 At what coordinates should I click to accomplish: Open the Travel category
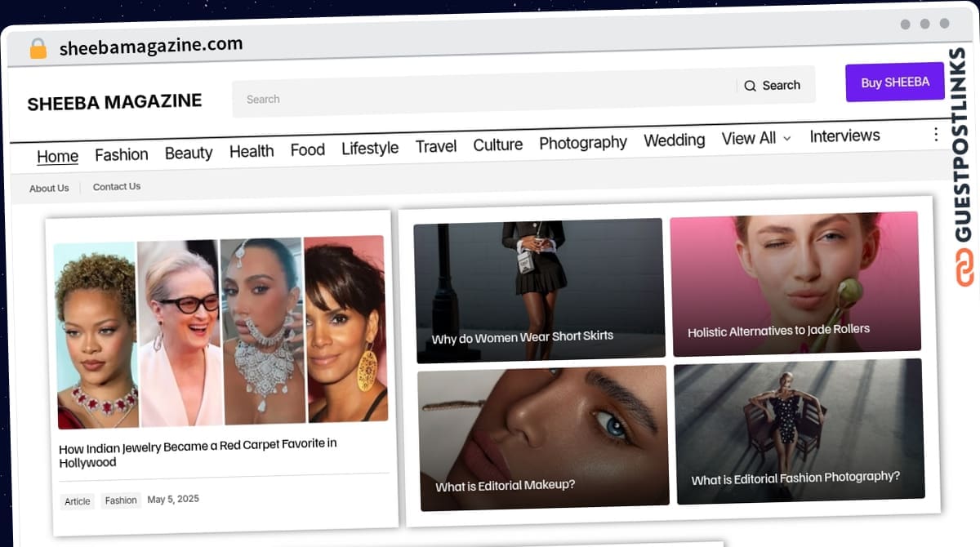[x=436, y=146]
